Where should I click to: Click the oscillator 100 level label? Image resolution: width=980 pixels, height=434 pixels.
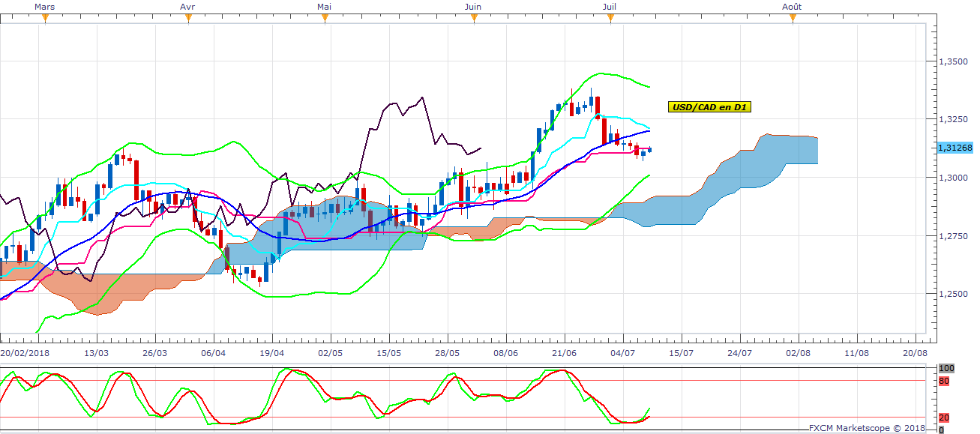coord(946,369)
